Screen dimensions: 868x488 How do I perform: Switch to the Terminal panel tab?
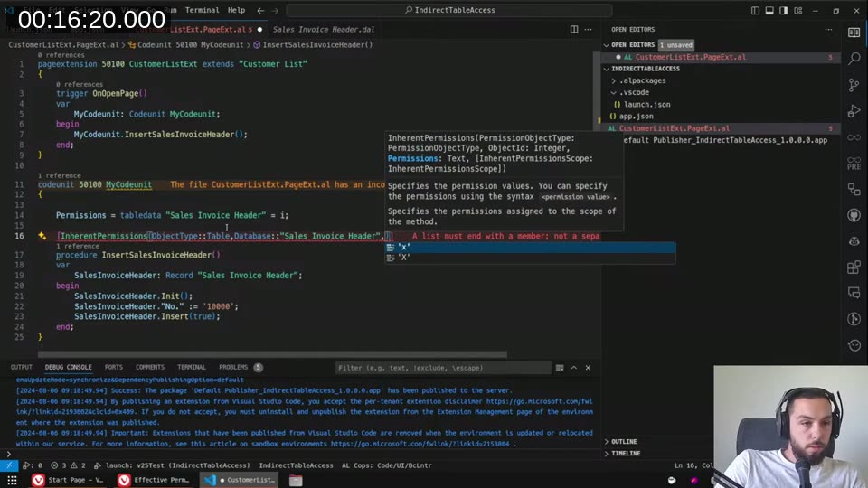click(192, 368)
